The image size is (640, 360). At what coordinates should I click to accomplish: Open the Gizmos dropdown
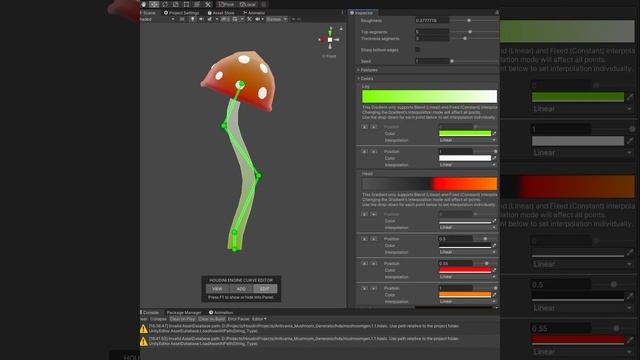coord(277,19)
